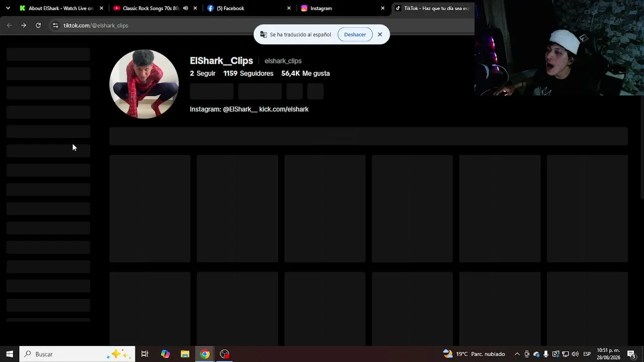Open the Chrome tab search dropdown arrow

pos(8,8)
